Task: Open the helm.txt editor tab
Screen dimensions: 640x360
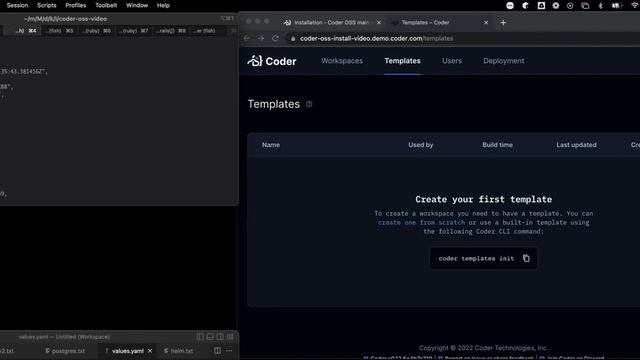Action: click(x=178, y=351)
